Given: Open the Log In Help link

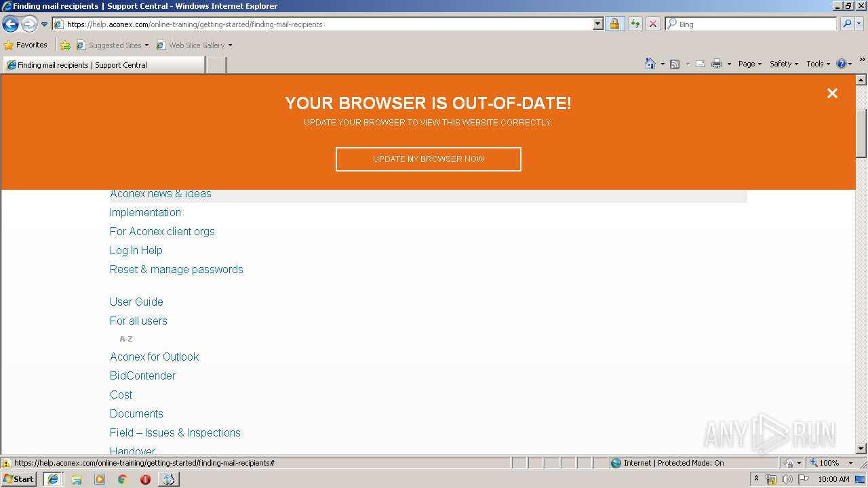Looking at the screenshot, I should tap(136, 250).
